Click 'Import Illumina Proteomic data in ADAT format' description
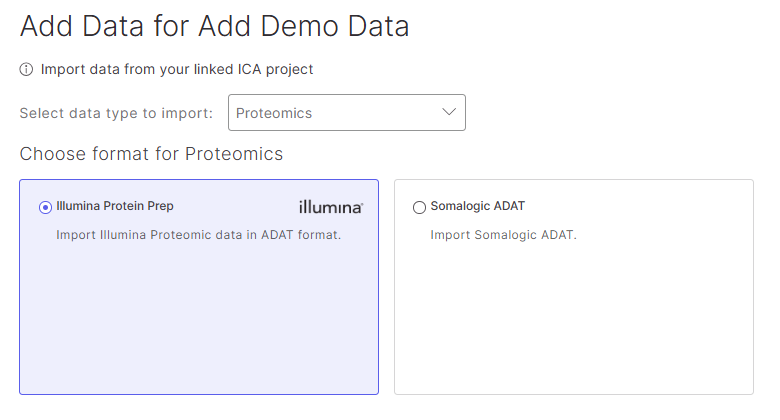Viewport: 780px width, 420px height. [x=198, y=235]
